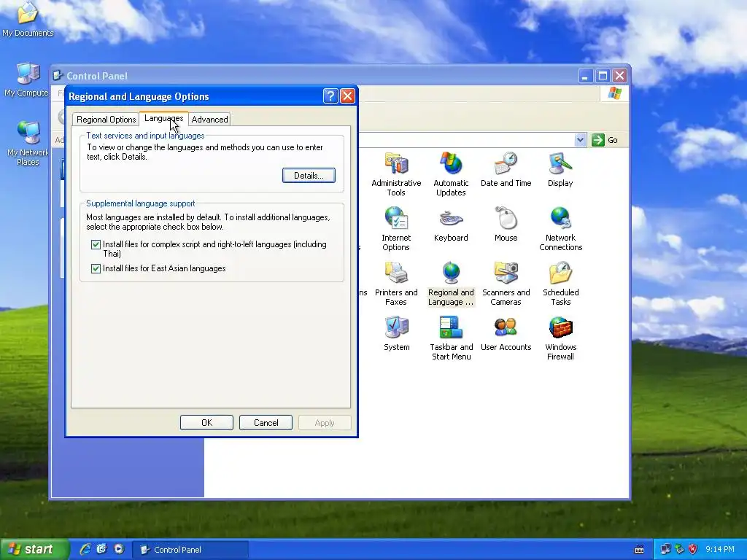Open Windows Firewall icon
The image size is (747, 560).
tap(560, 338)
